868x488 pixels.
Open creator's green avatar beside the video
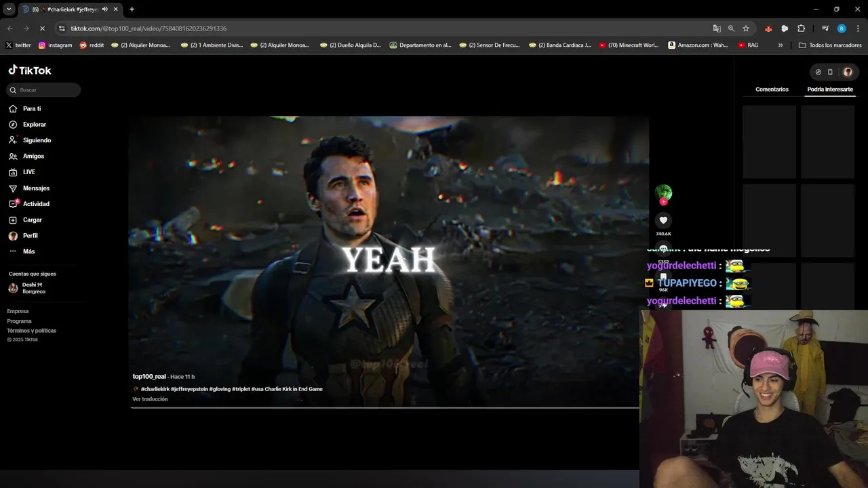[x=663, y=192]
